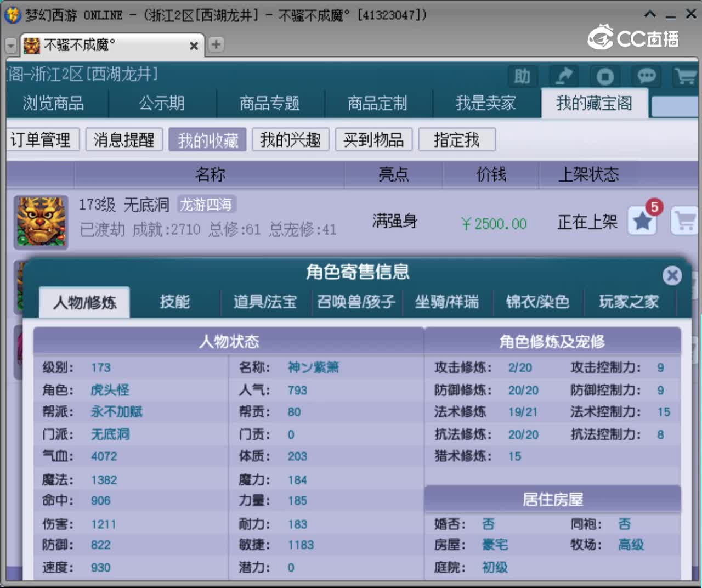Click the 人物状态 section header
Viewport: 702px width, 588px height.
click(x=229, y=342)
